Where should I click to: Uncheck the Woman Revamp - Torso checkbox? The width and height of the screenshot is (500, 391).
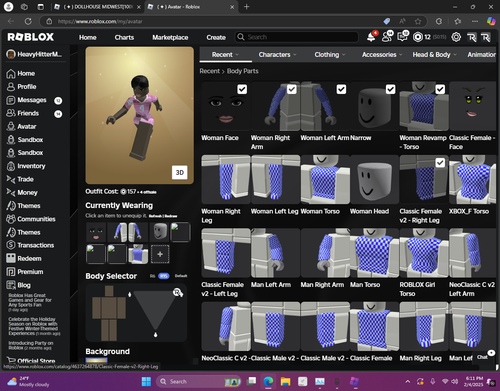click(440, 89)
